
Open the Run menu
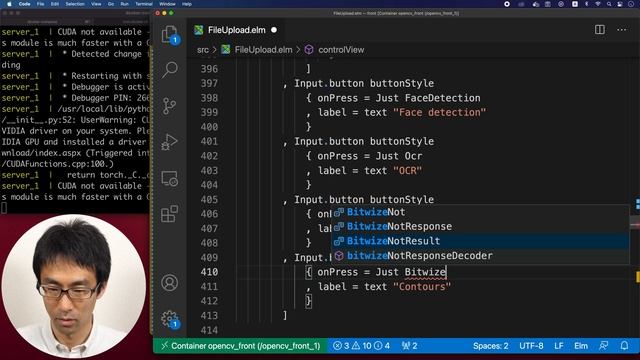click(124, 4)
